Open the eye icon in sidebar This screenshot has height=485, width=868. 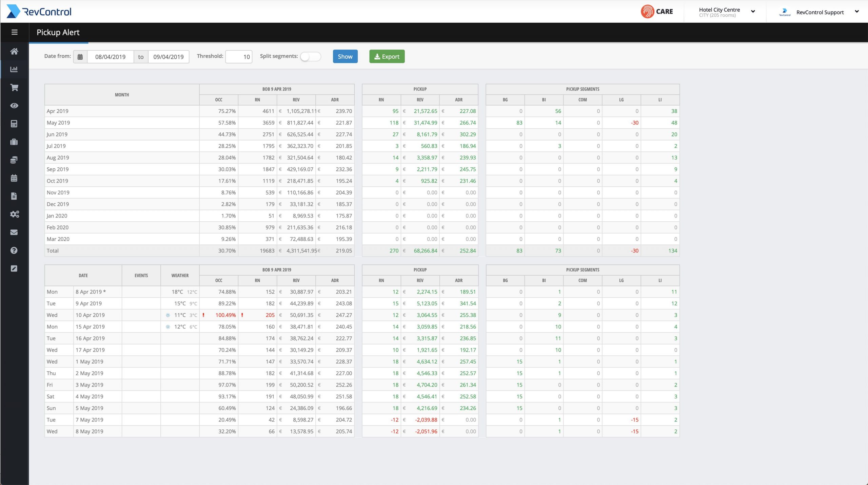pos(14,106)
